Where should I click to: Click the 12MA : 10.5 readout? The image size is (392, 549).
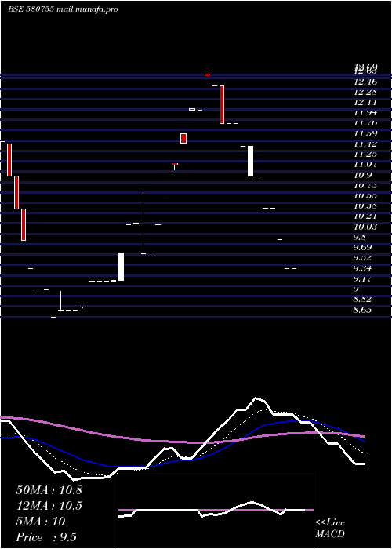pyautogui.click(x=49, y=506)
